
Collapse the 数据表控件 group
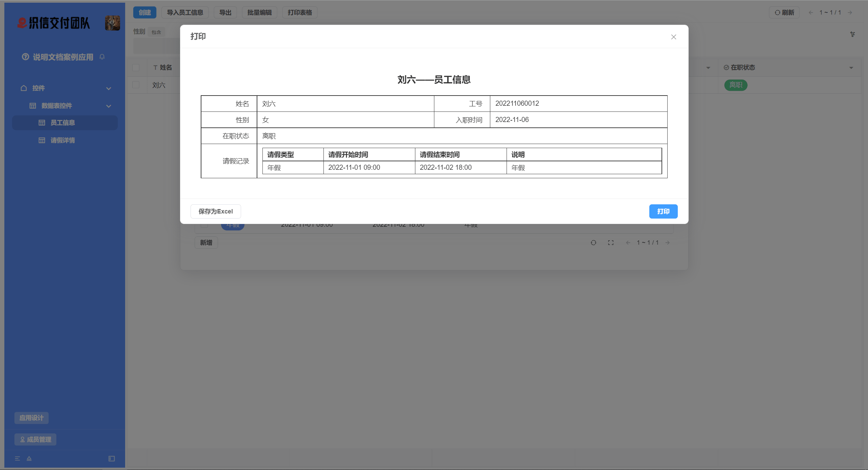[108, 106]
